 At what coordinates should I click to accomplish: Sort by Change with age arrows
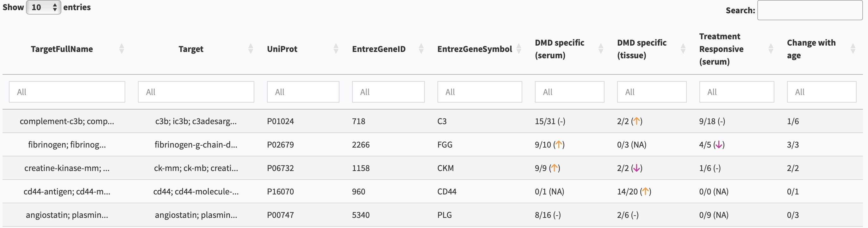853,49
